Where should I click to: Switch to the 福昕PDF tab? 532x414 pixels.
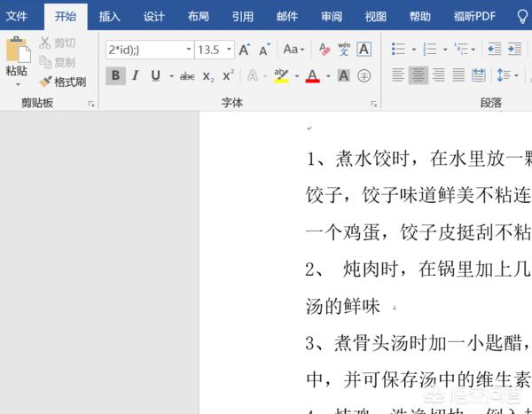coord(474,16)
